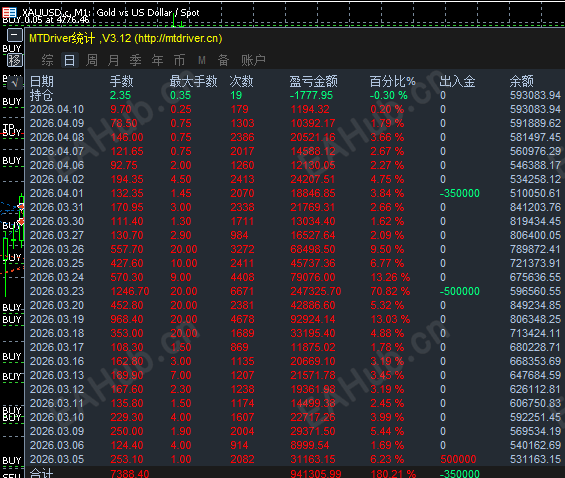The width and height of the screenshot is (565, 478).
Task: Click balance value 593083.94 in 持仓 row
Action: click(x=535, y=95)
